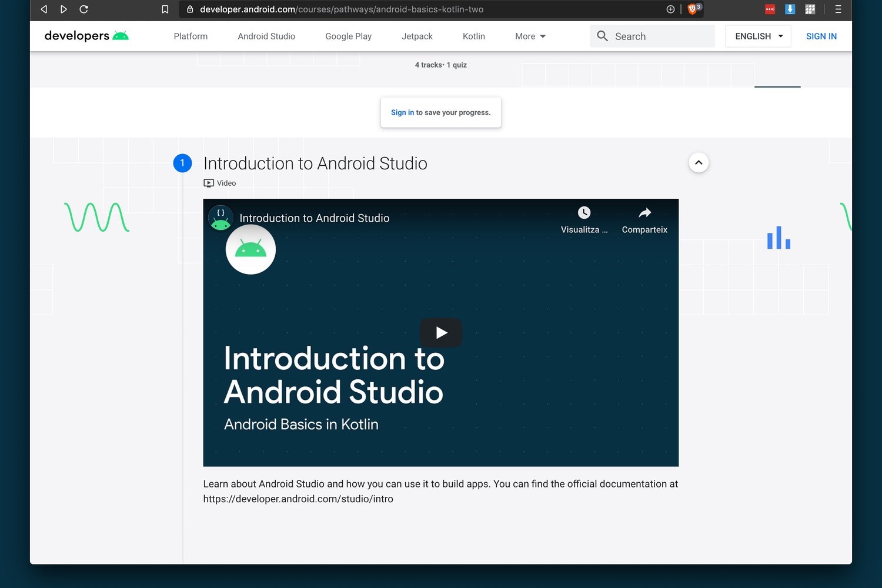
Task: Open the browser hamburger menu
Action: (x=838, y=9)
